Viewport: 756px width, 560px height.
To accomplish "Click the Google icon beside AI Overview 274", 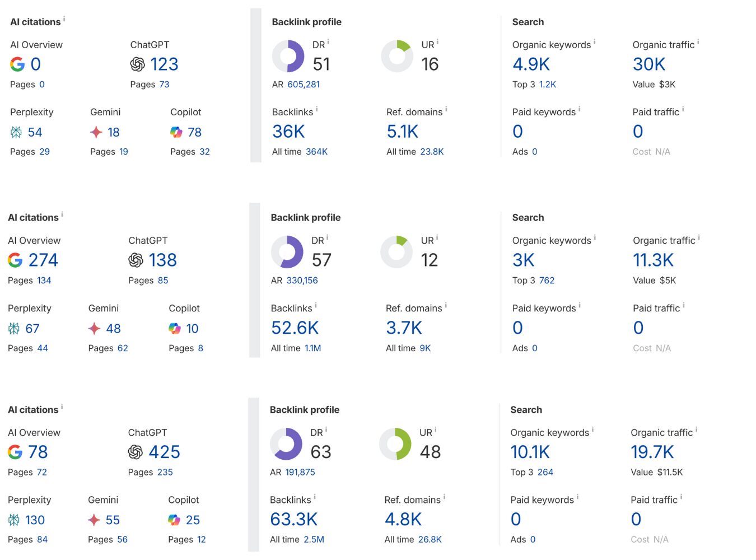I will 15,260.
